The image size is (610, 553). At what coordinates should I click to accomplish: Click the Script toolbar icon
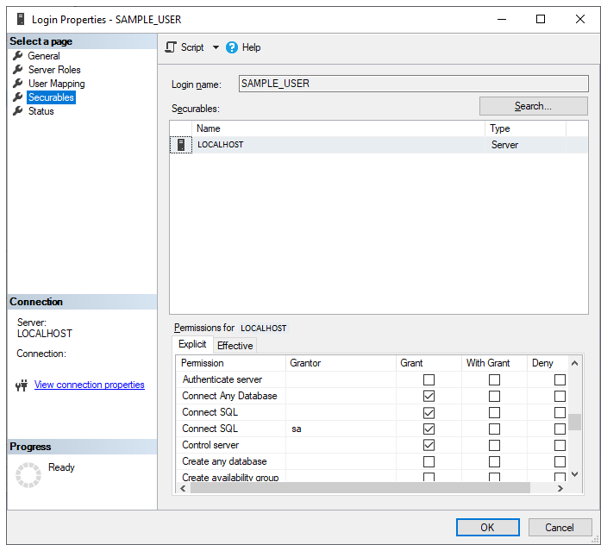click(x=170, y=47)
